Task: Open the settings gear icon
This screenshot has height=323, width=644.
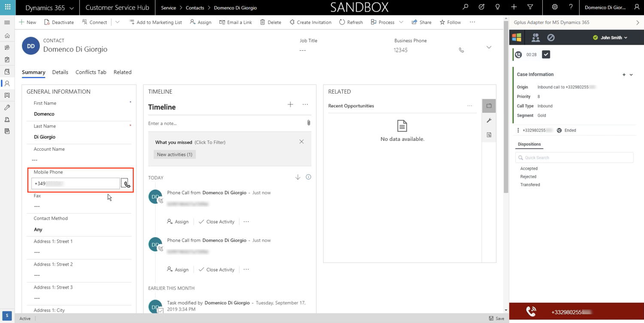Action: [x=555, y=7]
